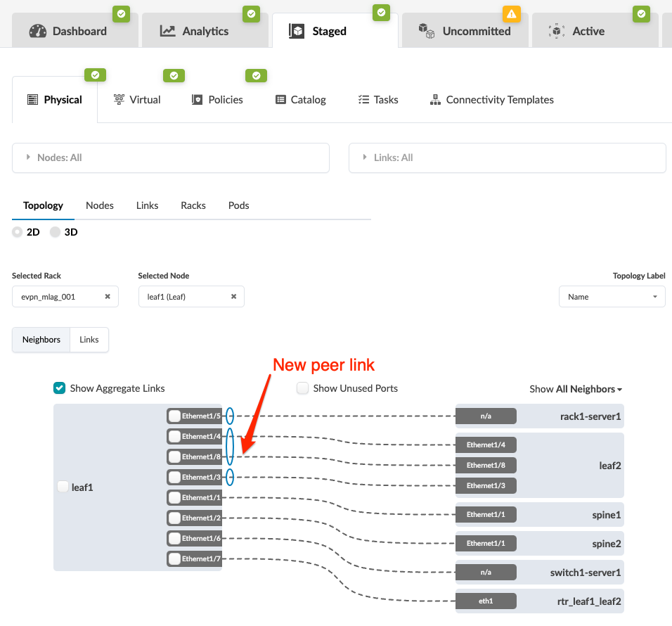
Task: Click the spine2 neighbor label
Action: tap(607, 544)
